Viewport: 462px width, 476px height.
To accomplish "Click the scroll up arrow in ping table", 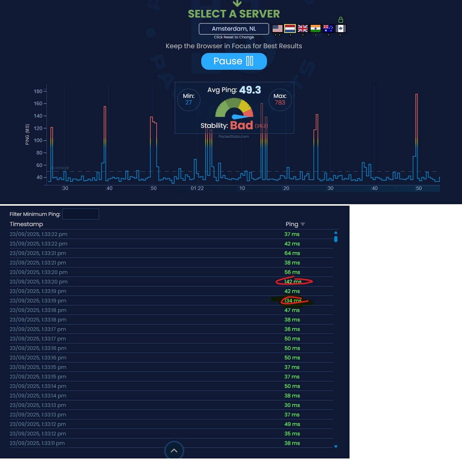I will coord(336,232).
